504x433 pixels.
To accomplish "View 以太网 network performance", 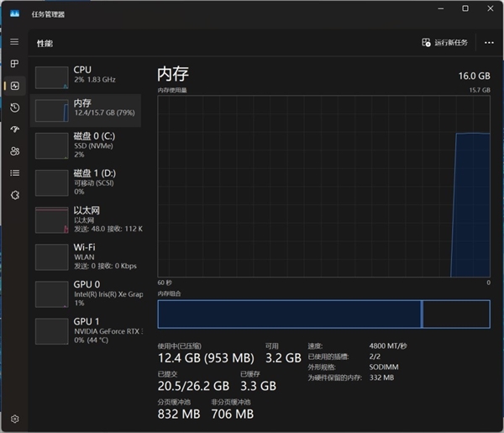I will point(86,219).
